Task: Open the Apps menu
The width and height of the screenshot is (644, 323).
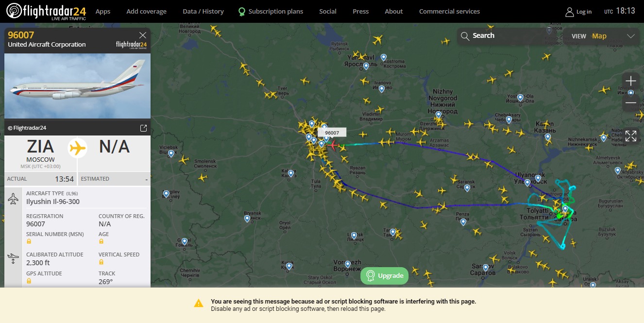Action: tap(103, 11)
